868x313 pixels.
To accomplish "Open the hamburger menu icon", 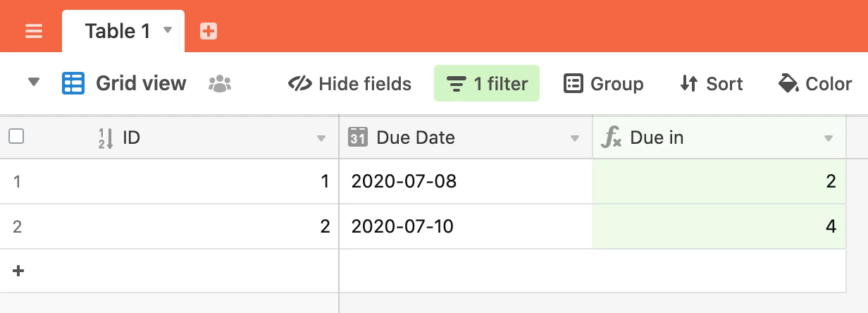I will pyautogui.click(x=34, y=31).
